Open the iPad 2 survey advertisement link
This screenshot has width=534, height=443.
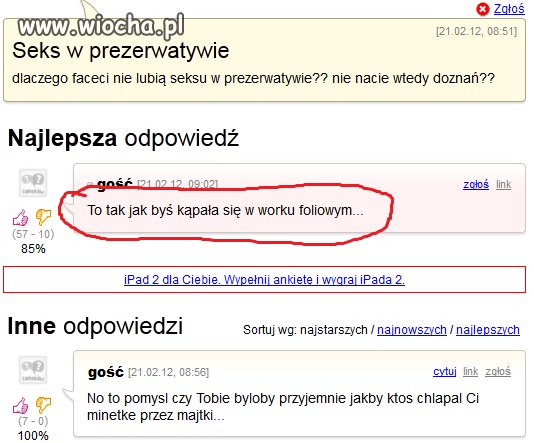[x=264, y=280]
